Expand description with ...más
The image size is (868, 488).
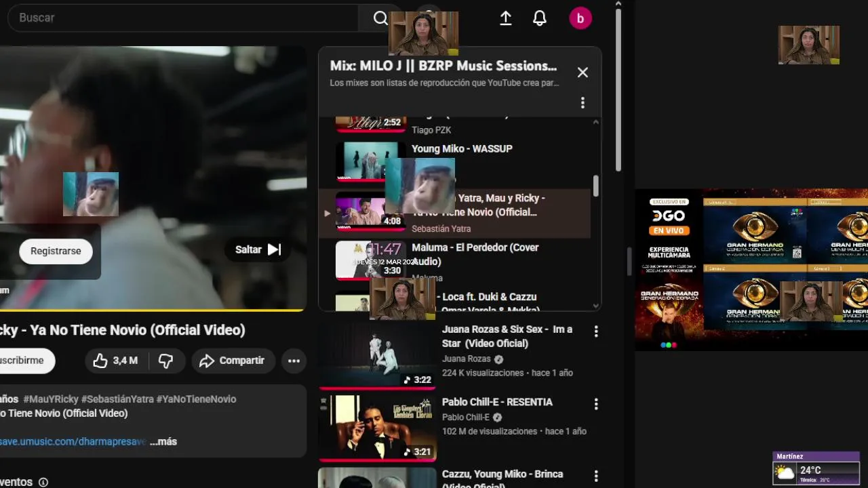pos(163,442)
